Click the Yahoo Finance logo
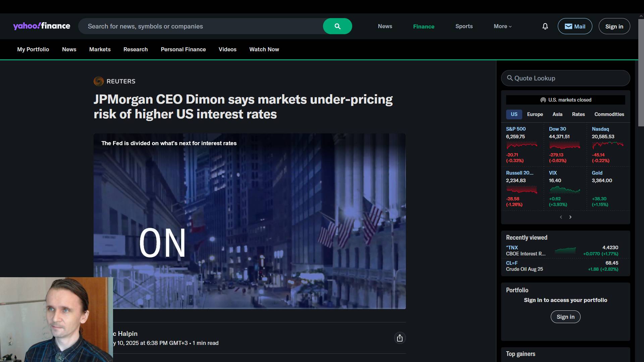Viewport: 644px width, 362px height. point(42,26)
